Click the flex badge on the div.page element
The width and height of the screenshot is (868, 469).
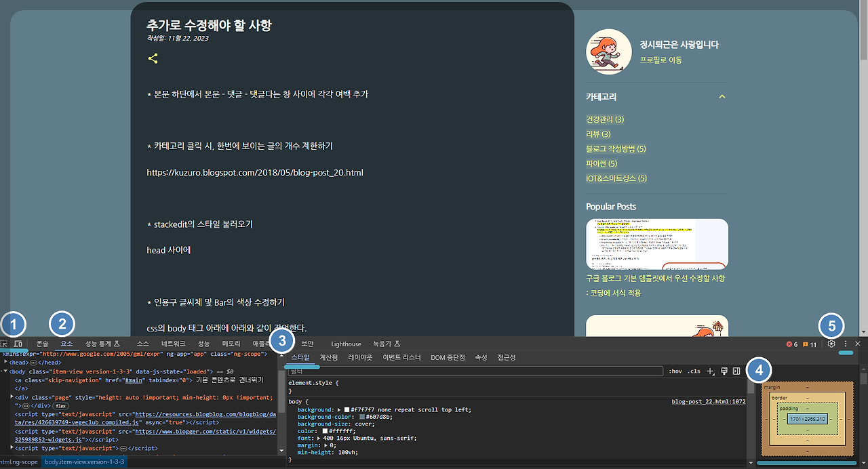[x=60, y=405]
